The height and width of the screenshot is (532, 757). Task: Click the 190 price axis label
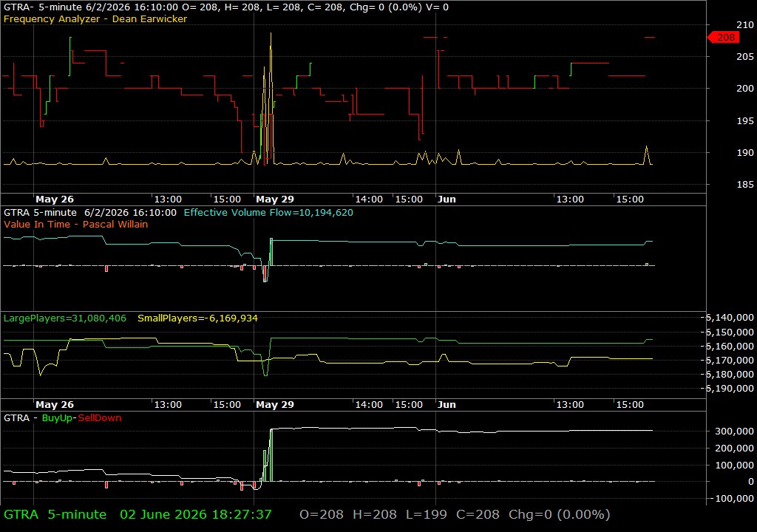pos(745,152)
